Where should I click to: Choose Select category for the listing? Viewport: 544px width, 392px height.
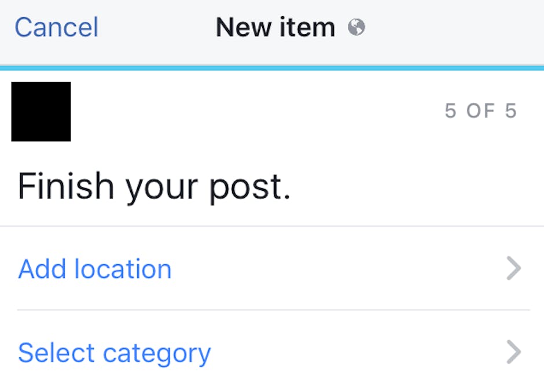point(115,353)
